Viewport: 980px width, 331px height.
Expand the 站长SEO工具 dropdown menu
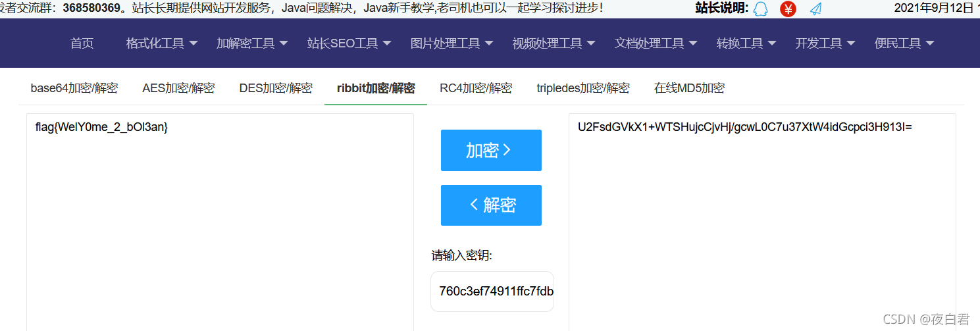point(349,43)
